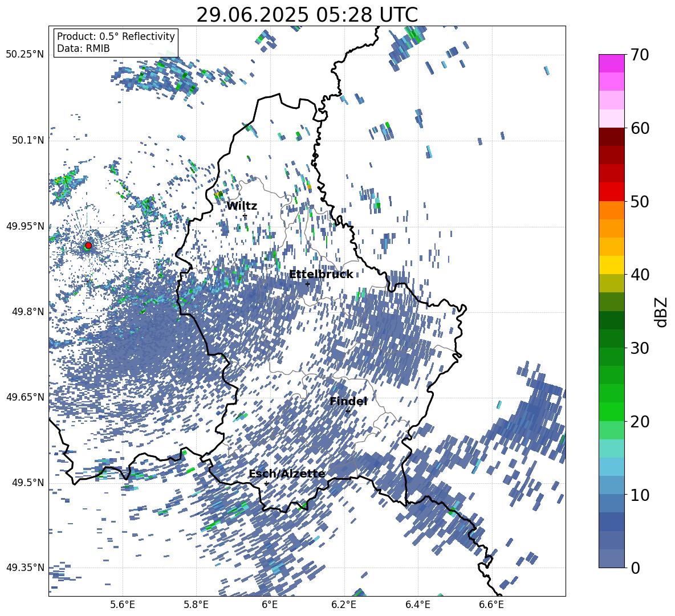The height and width of the screenshot is (616, 675).
Task: Click the Esch/Alzette station cross marker
Action: click(x=266, y=483)
